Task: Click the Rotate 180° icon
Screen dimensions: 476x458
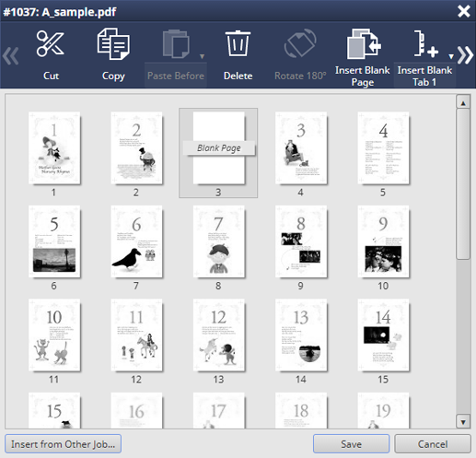Action: point(300,43)
